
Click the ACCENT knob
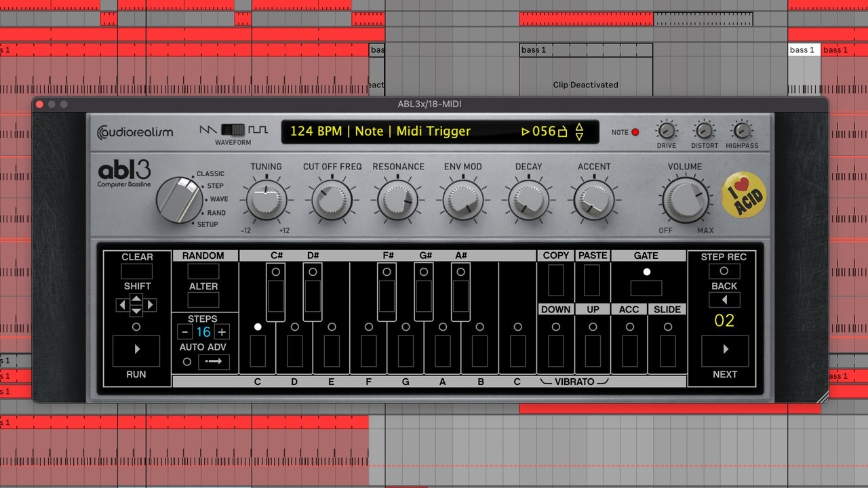[594, 201]
